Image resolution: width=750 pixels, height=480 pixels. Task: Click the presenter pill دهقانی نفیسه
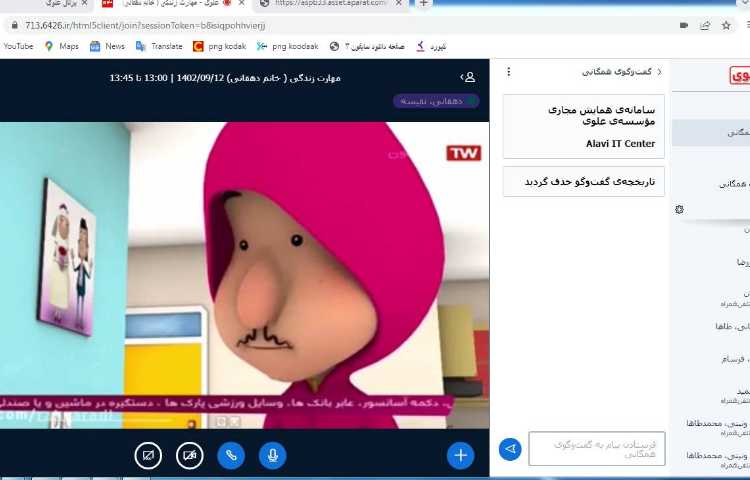436,101
